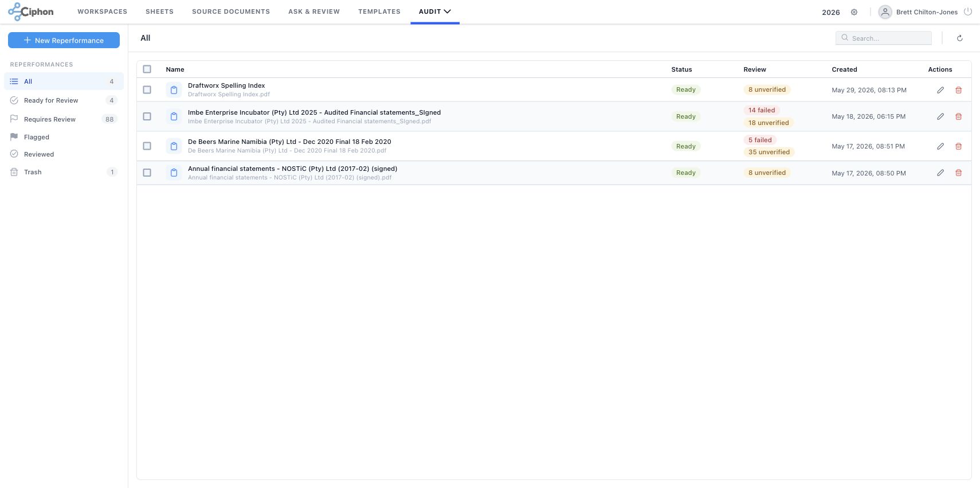Check the Draftworx Spelling Index row checkbox

point(147,90)
